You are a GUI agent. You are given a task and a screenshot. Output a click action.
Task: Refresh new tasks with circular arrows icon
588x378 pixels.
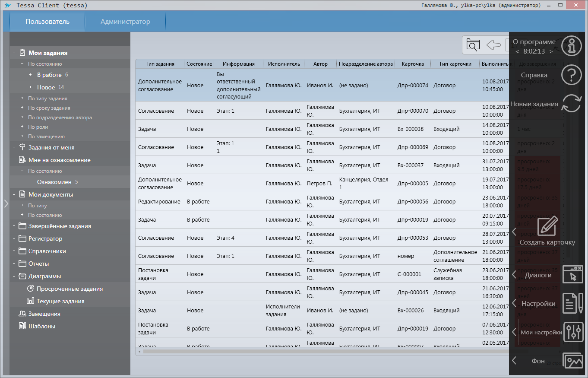pyautogui.click(x=572, y=104)
